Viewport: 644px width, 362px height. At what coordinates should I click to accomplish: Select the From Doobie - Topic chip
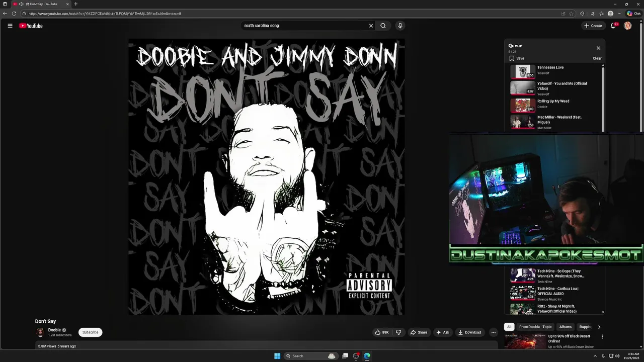535,327
